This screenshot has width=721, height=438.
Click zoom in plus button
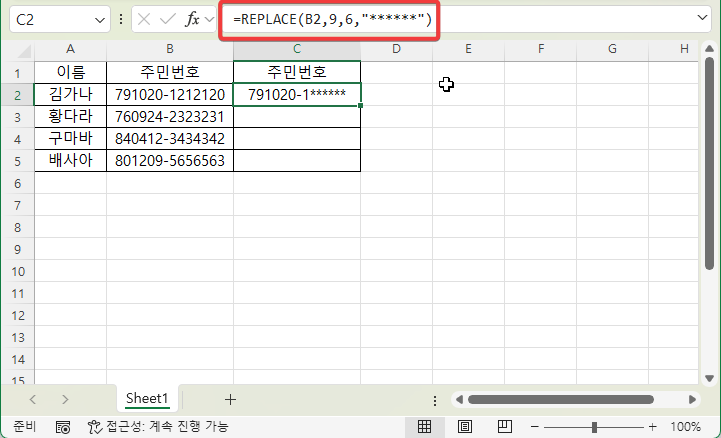tap(652, 427)
